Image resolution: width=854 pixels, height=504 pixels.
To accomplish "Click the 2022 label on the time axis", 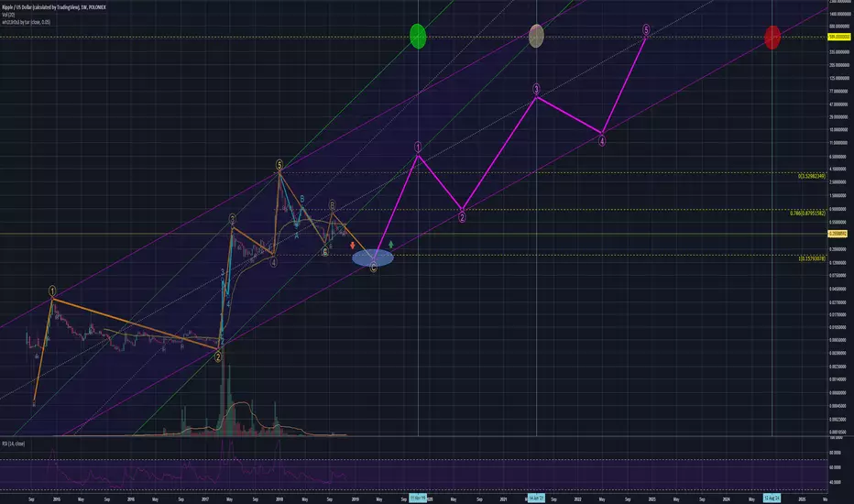I will click(x=577, y=499).
